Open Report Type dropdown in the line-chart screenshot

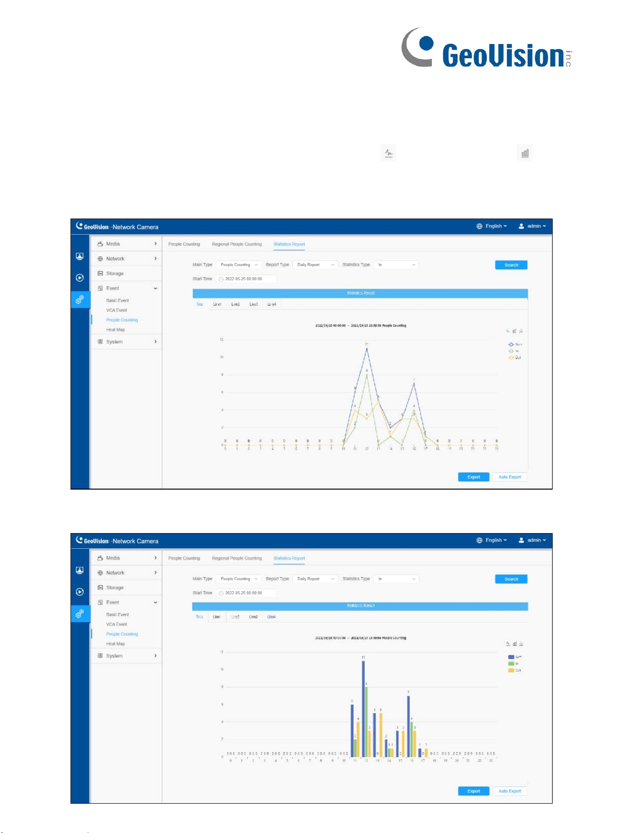coord(315,265)
